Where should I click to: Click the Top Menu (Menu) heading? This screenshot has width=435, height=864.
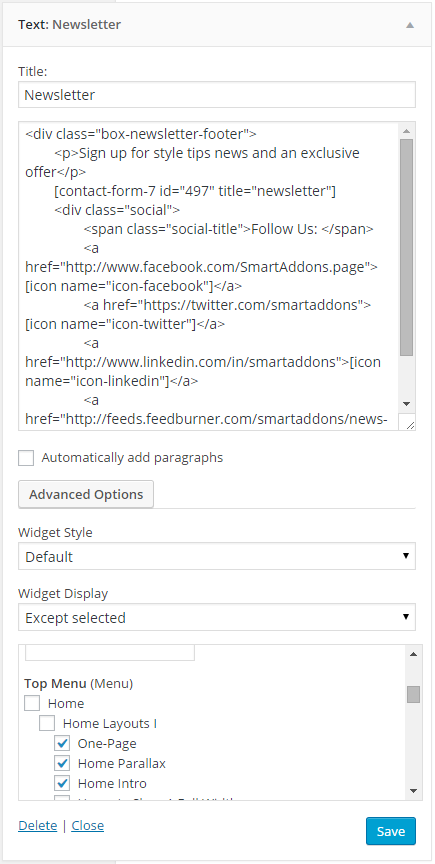click(x=78, y=684)
